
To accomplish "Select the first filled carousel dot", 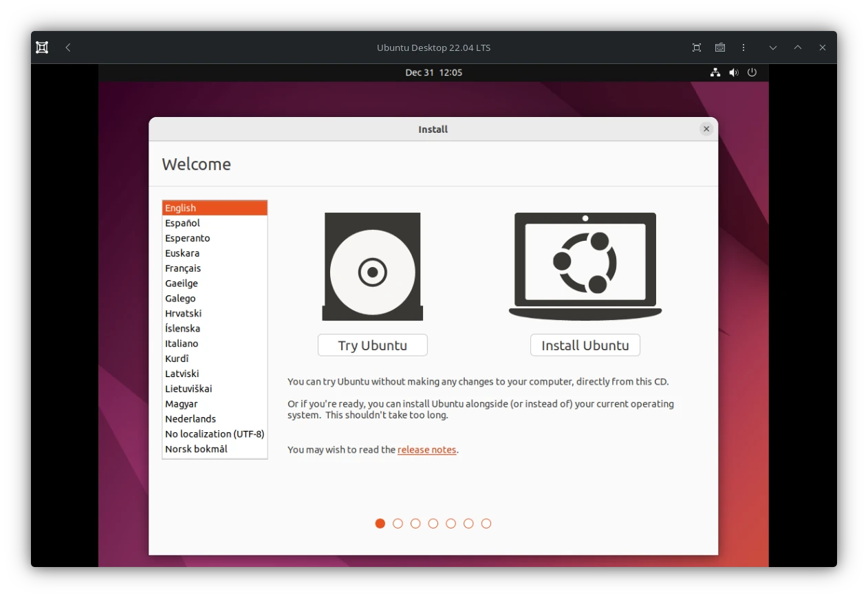I will coord(380,523).
